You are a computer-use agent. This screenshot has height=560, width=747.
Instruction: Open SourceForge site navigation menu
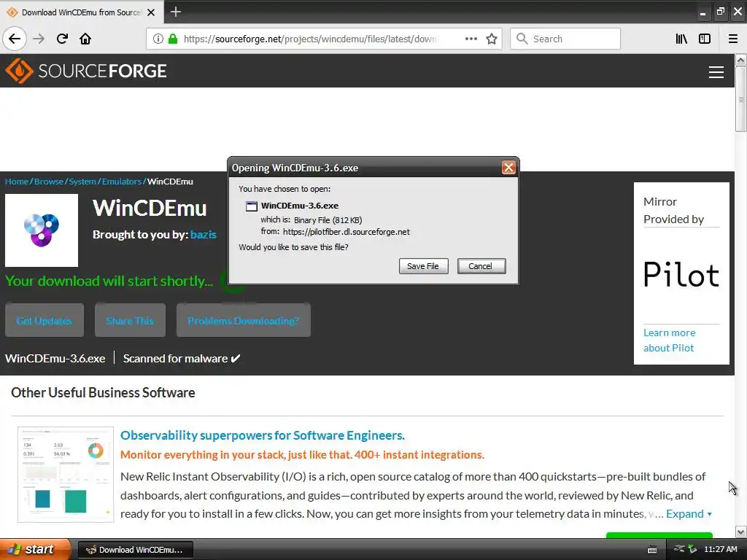[x=716, y=72]
